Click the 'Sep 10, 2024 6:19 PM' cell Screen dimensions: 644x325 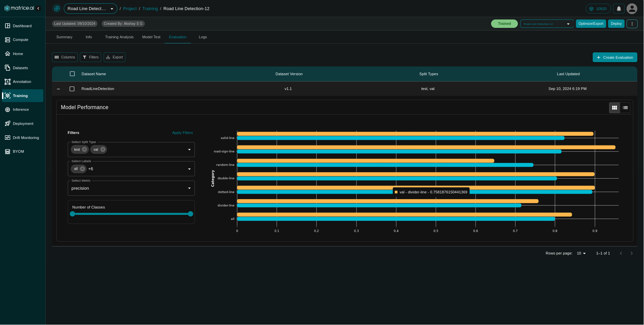pyautogui.click(x=568, y=89)
